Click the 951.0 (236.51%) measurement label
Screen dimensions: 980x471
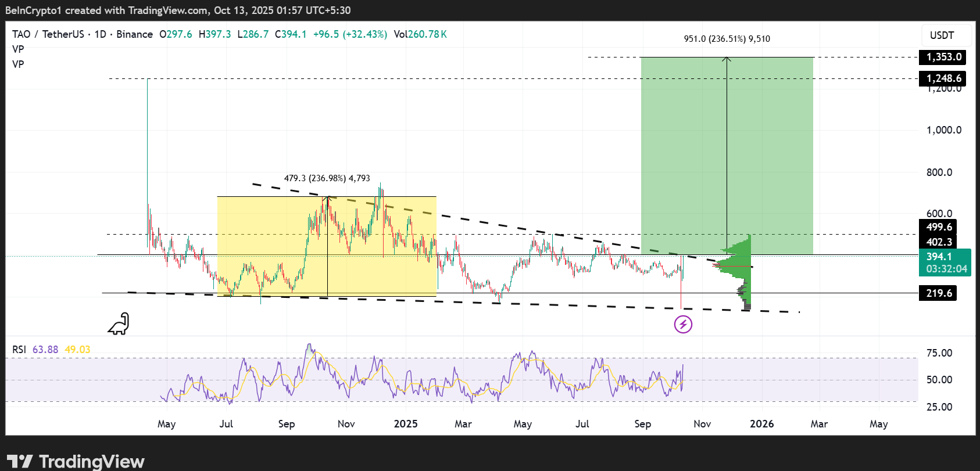(x=727, y=39)
